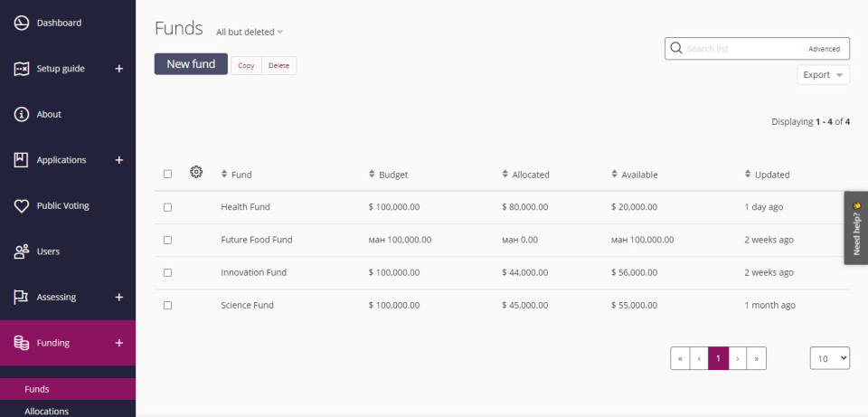
Task: Open column settings gear icon
Action: point(196,172)
